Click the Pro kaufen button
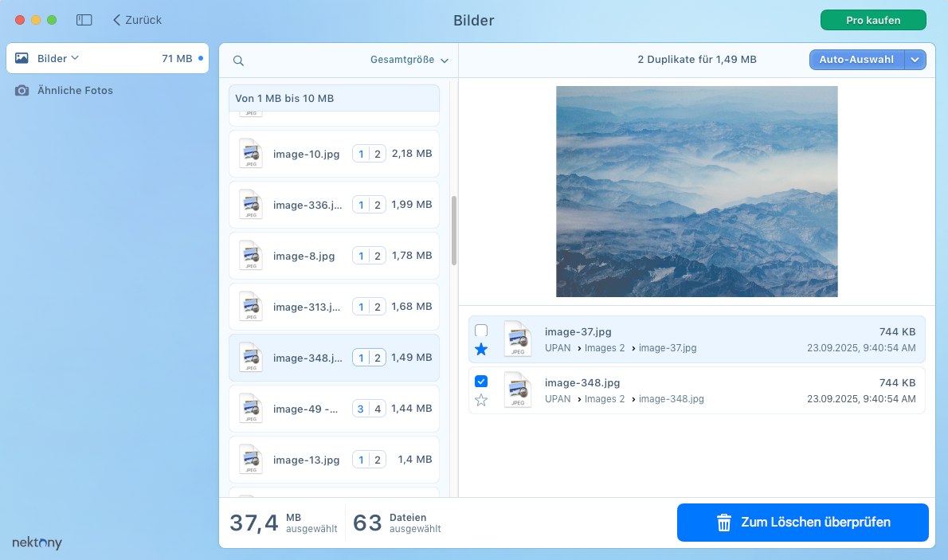This screenshot has height=560, width=948. 873,20
